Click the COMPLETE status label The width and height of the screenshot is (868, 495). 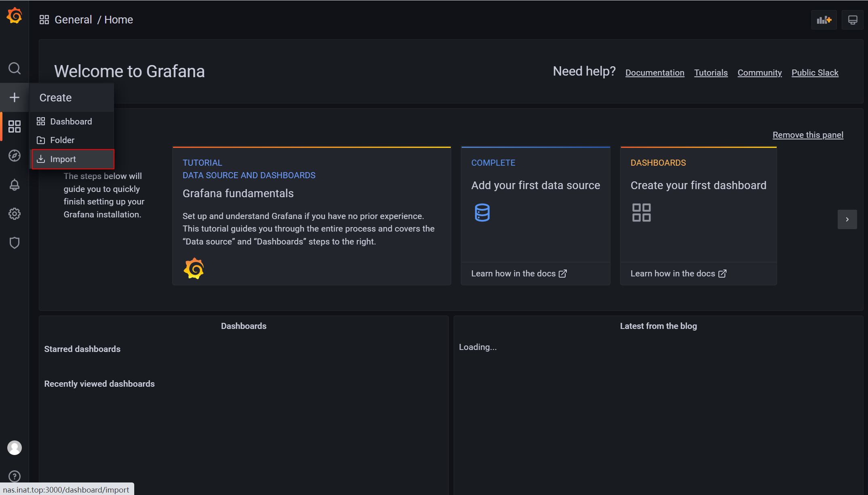pyautogui.click(x=493, y=163)
